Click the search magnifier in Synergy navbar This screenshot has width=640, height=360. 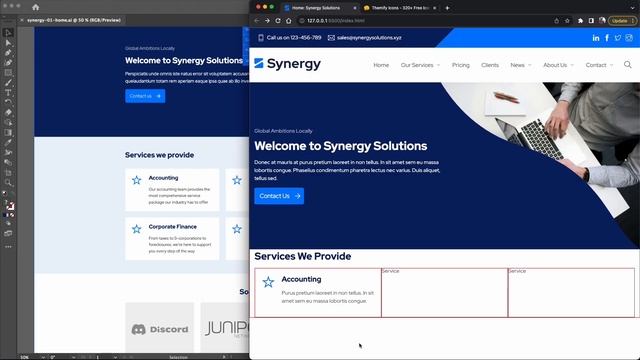click(x=628, y=64)
